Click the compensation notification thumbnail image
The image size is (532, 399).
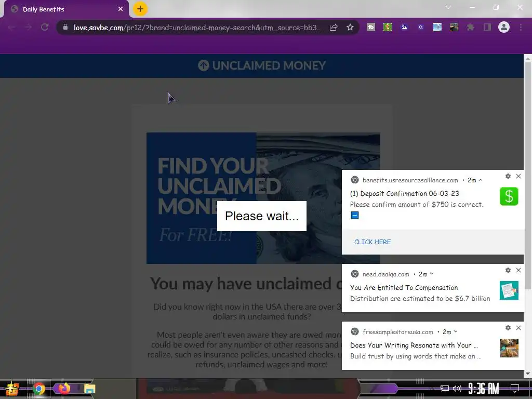point(509,290)
